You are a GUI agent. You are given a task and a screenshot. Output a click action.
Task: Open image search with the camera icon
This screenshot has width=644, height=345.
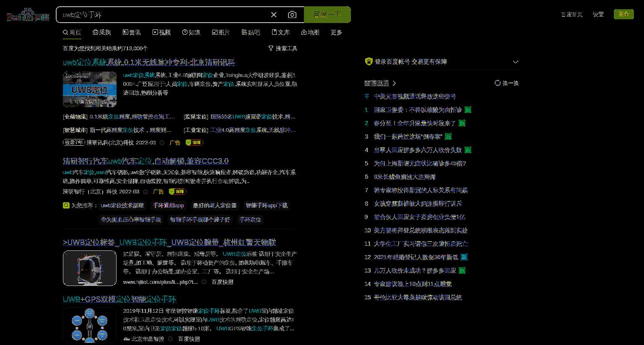pyautogui.click(x=292, y=15)
